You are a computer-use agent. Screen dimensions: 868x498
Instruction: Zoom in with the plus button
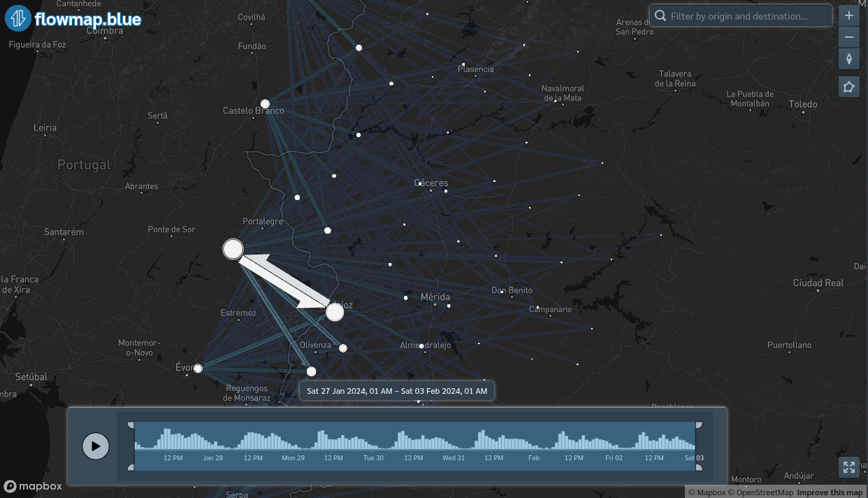pos(849,15)
